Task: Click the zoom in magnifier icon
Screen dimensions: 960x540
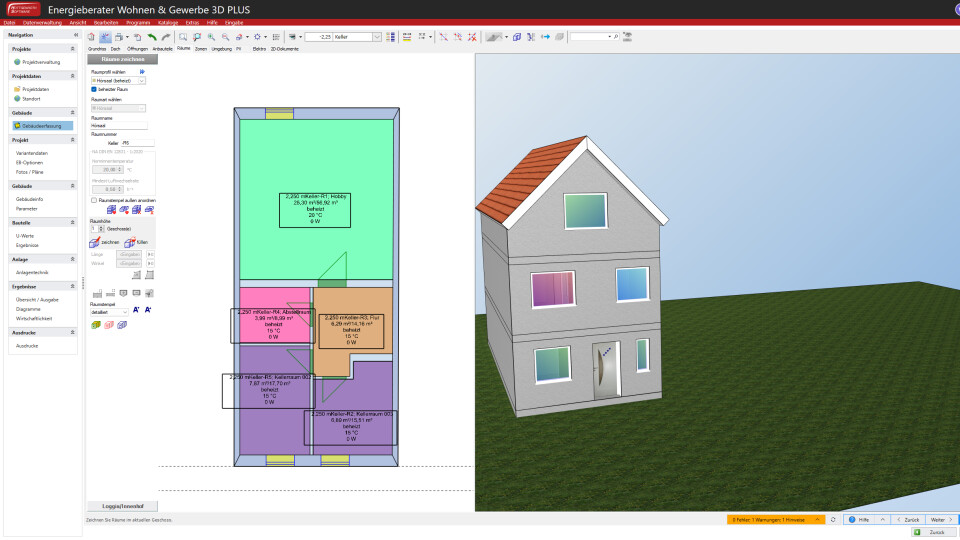Action: tap(211, 37)
